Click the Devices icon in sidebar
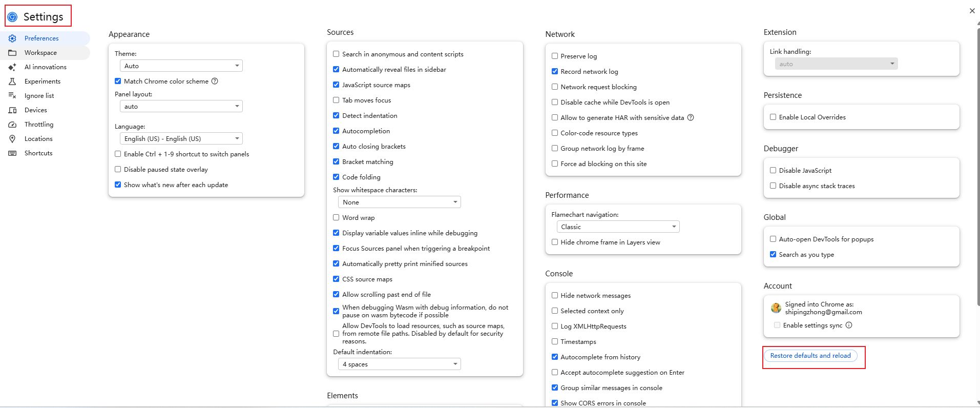This screenshot has width=980, height=408. tap(13, 110)
